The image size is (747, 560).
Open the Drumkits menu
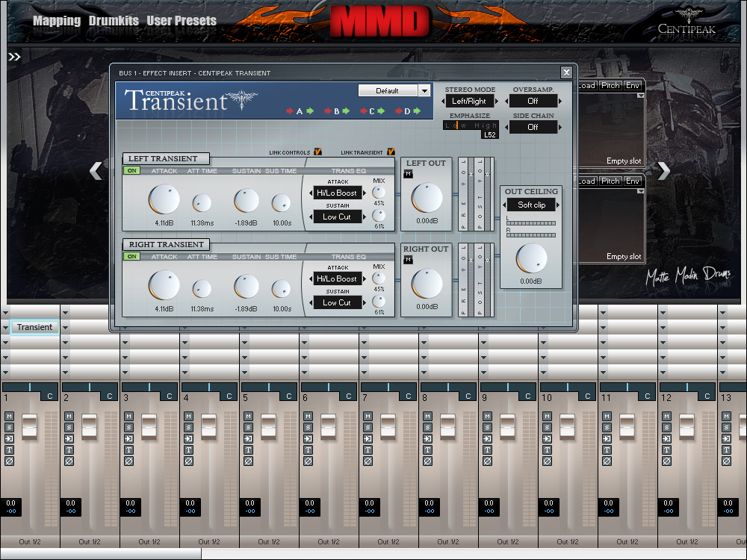pyautogui.click(x=113, y=21)
